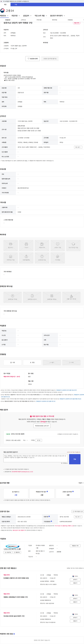Show info tooltip for 고용24 입사지원
The height and width of the screenshot is (644, 84).
(x=73, y=491)
